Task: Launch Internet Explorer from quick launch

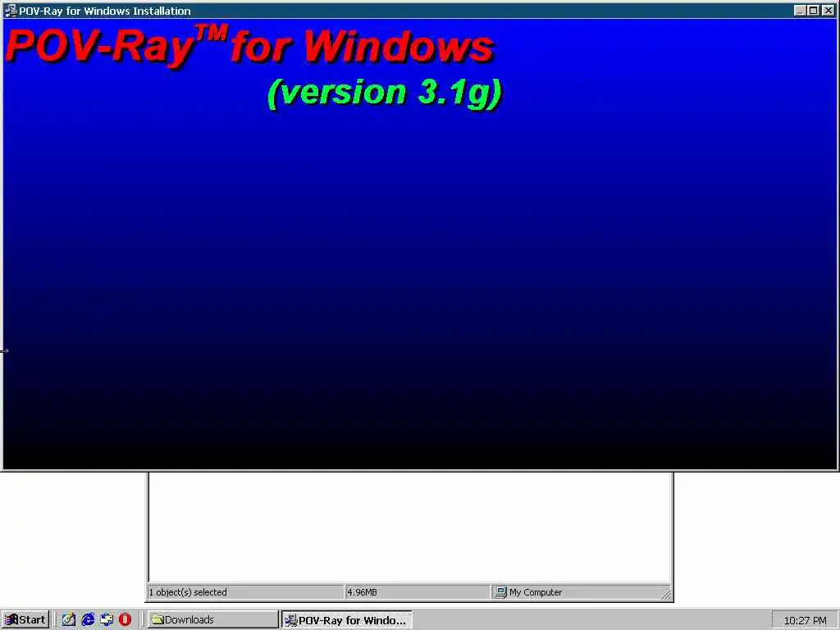Action: 88,620
